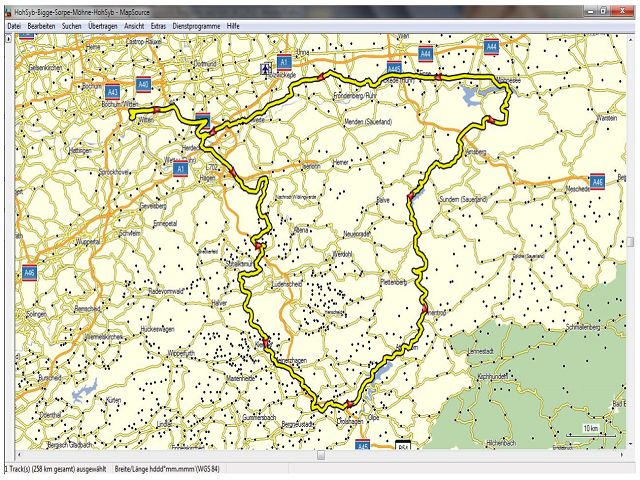Click the red route arrow near Drolshagen
Screen dimensions: 640x480
click(349, 404)
